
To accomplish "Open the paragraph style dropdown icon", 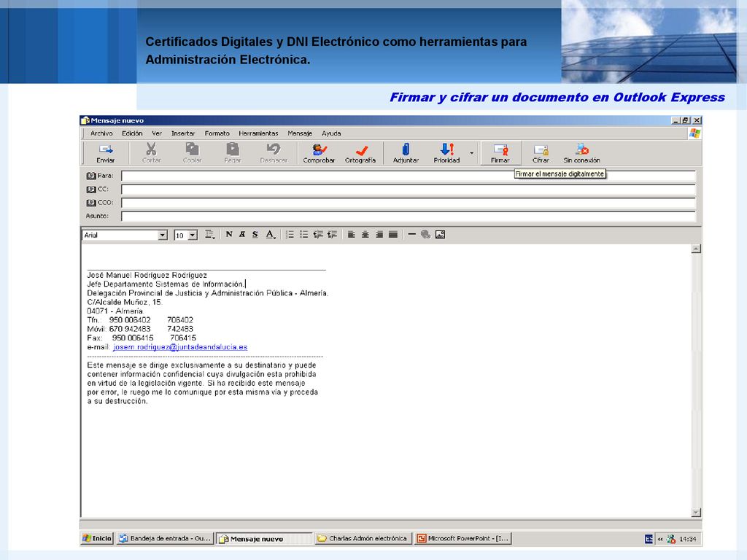I will pyautogui.click(x=209, y=234).
